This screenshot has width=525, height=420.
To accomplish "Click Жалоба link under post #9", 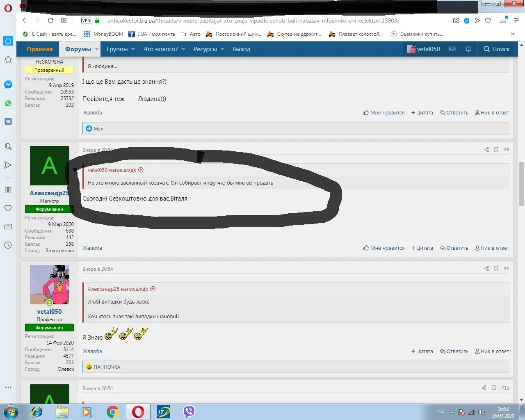I will [x=92, y=352].
